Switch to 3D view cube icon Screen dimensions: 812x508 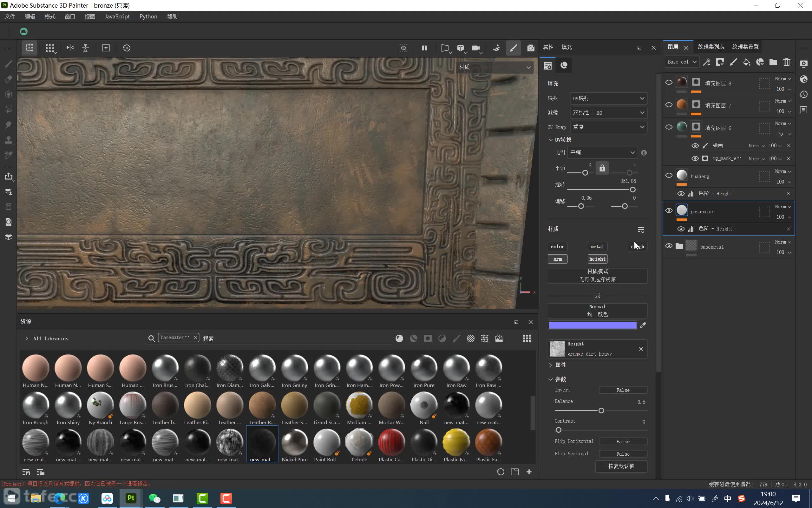[461, 48]
